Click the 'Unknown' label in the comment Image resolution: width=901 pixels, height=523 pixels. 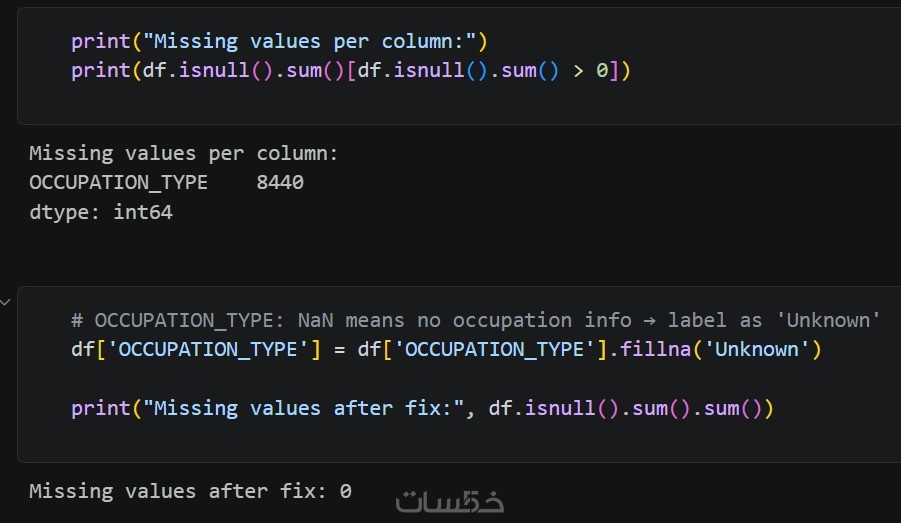coord(826,320)
